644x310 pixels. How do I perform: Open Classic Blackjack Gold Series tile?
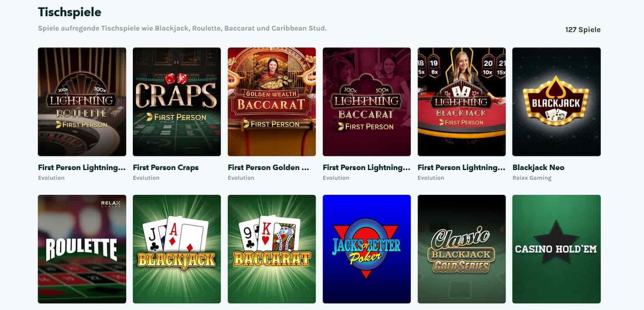[462, 249]
